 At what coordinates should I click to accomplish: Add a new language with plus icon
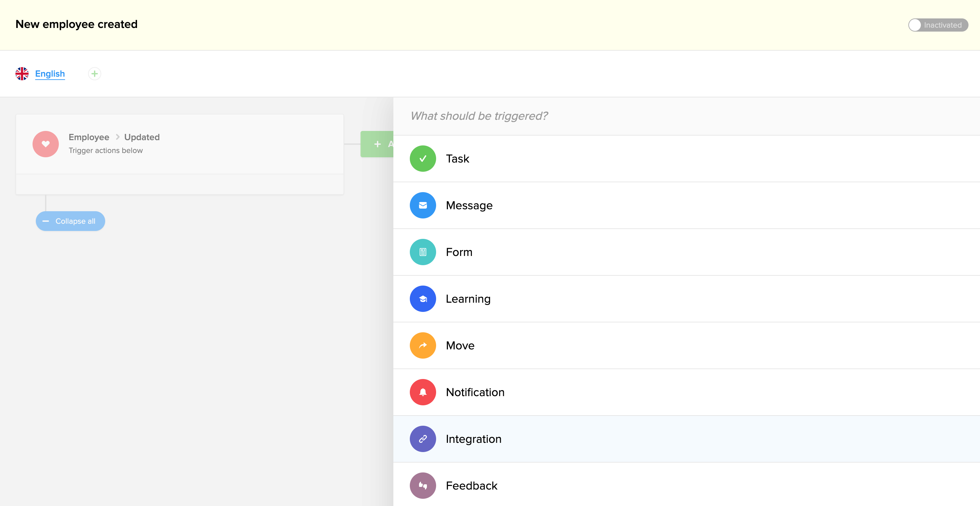[94, 74]
